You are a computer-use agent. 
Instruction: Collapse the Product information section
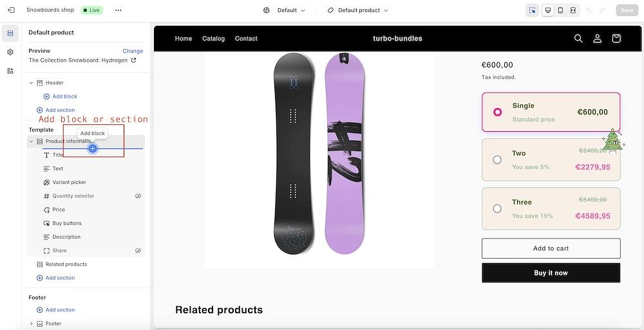(31, 142)
